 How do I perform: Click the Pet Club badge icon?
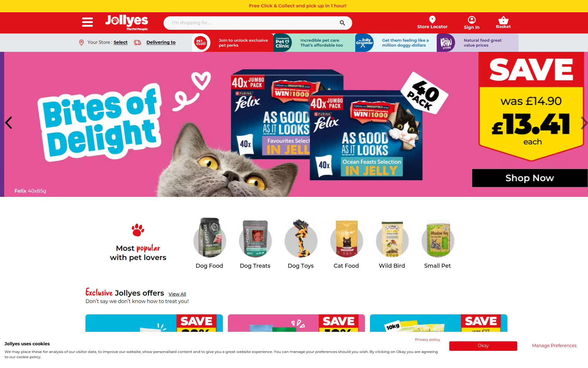tap(201, 43)
